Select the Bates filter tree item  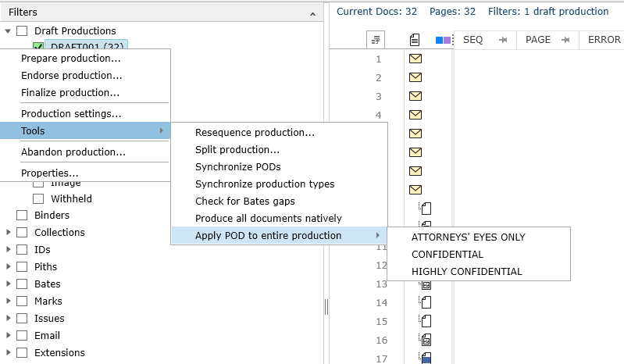(x=47, y=284)
